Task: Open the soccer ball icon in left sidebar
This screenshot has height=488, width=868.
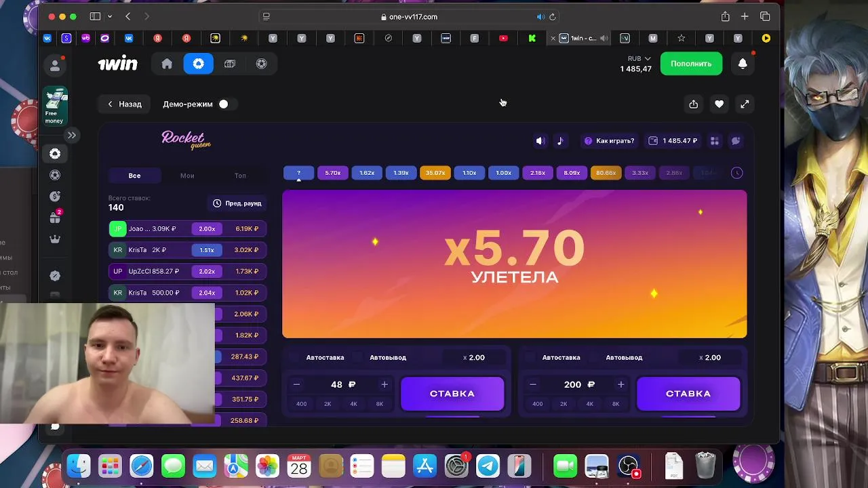Action: [55, 175]
